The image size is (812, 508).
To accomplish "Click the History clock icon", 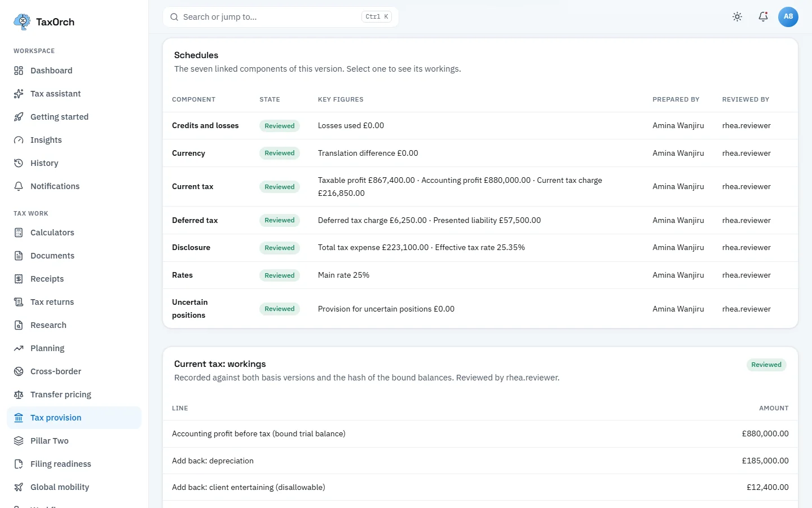I will click(x=19, y=163).
